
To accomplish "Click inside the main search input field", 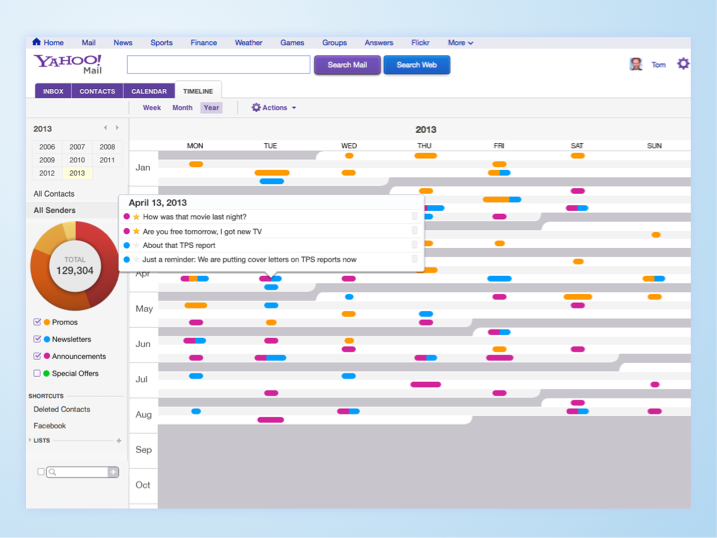I will pos(218,65).
